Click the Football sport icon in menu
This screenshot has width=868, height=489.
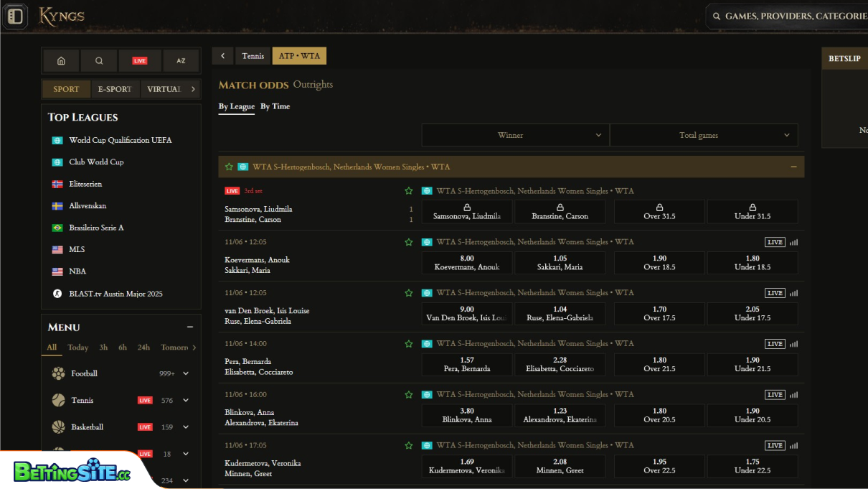point(59,373)
